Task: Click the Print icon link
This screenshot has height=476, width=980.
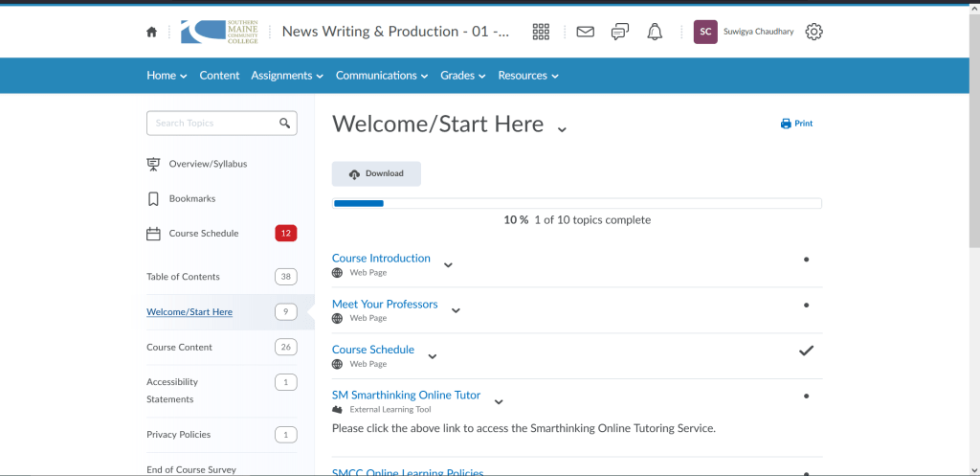Action: tap(796, 124)
